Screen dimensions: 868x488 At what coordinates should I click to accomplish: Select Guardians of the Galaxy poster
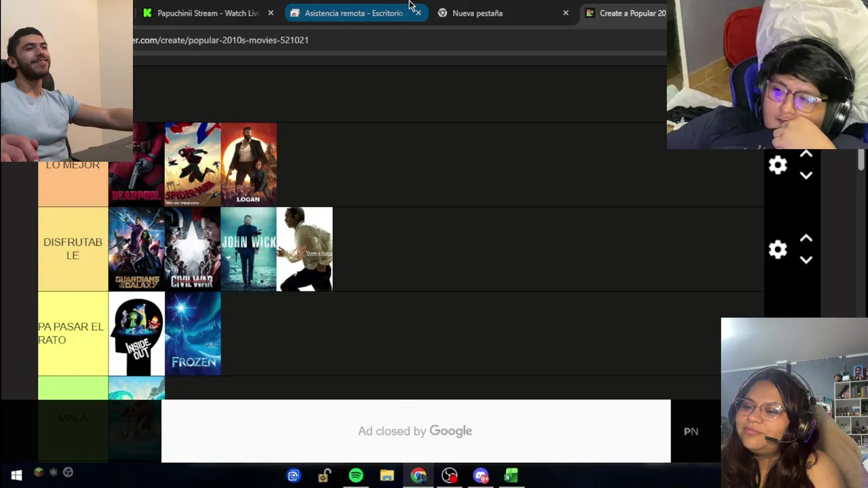(x=136, y=249)
